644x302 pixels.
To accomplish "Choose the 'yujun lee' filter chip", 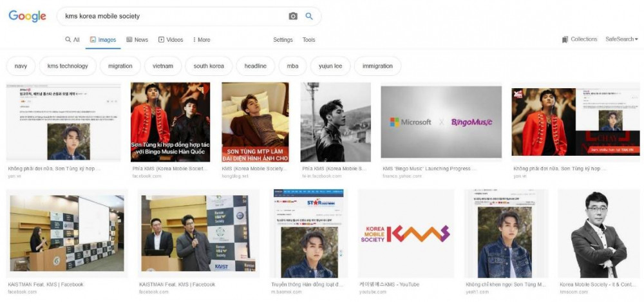I will click(x=330, y=66).
